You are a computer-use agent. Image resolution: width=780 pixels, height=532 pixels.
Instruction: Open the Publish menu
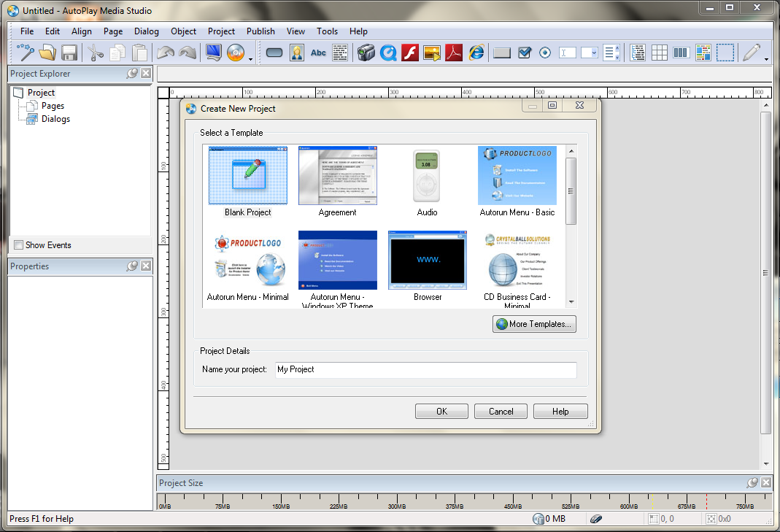260,31
